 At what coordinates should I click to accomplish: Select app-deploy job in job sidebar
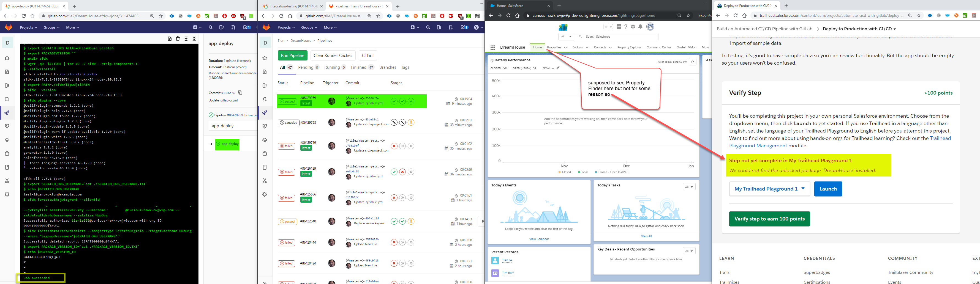click(x=227, y=144)
